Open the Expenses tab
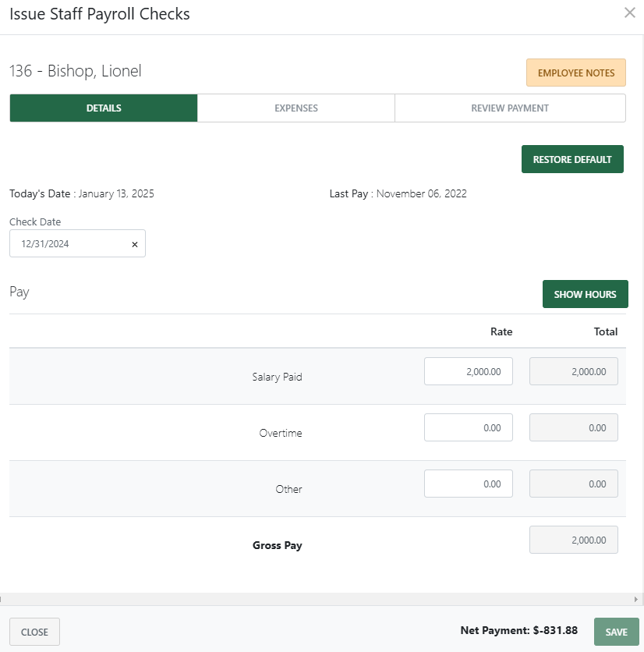The height and width of the screenshot is (652, 644). pos(296,108)
